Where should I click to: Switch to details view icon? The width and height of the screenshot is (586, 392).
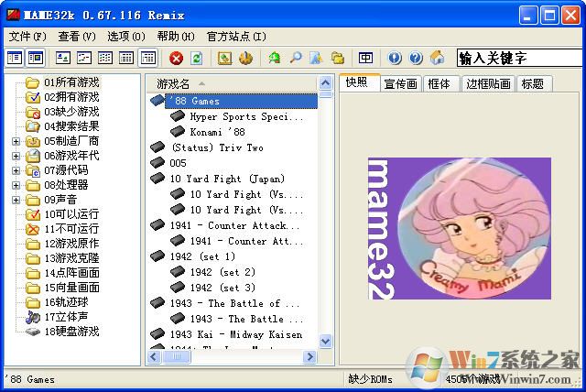126,58
